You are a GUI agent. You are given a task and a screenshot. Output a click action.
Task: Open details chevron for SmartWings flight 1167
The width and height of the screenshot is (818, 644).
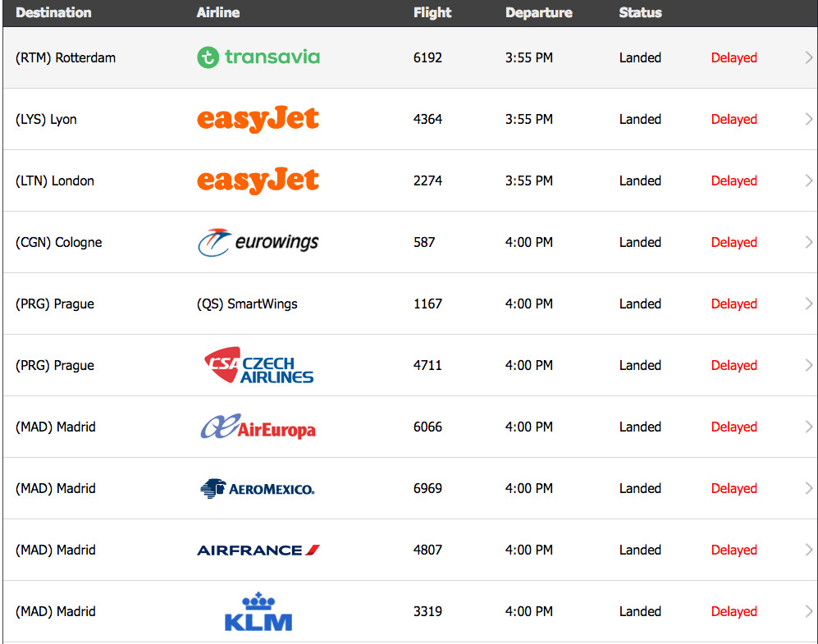pos(809,304)
